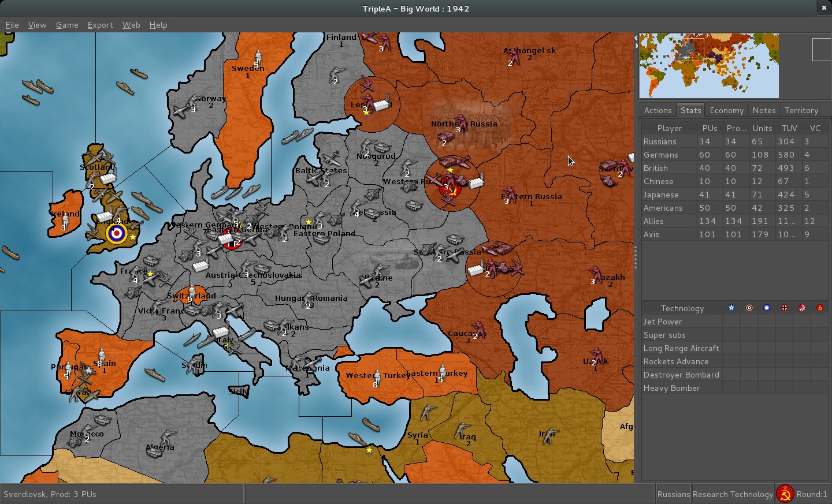
Task: Click the Japanese rising sun emblem in Technology header
Action: (x=802, y=308)
